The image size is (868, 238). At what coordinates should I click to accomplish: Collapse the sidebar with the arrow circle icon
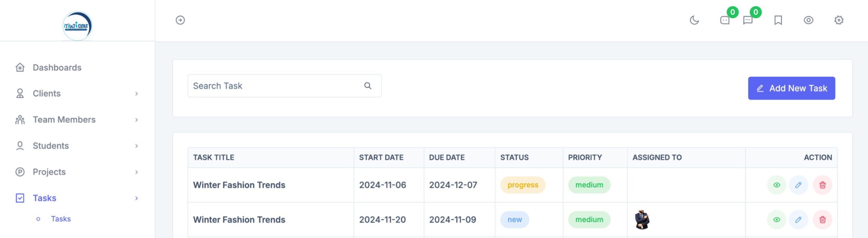[180, 20]
